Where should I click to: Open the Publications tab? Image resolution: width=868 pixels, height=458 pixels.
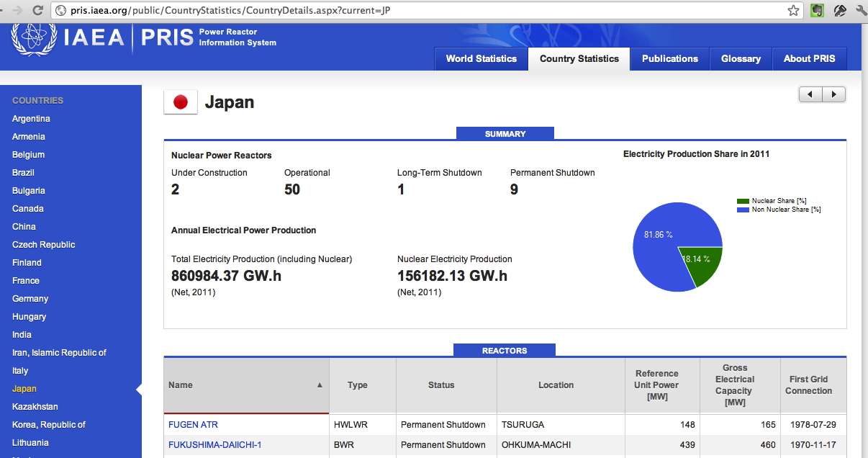[670, 59]
